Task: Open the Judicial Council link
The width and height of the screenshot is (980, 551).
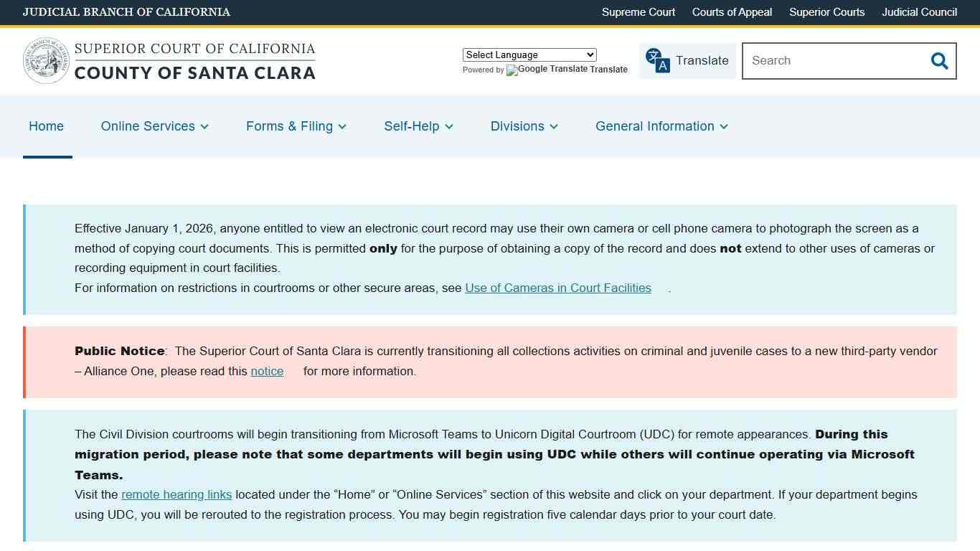Action: (x=919, y=12)
